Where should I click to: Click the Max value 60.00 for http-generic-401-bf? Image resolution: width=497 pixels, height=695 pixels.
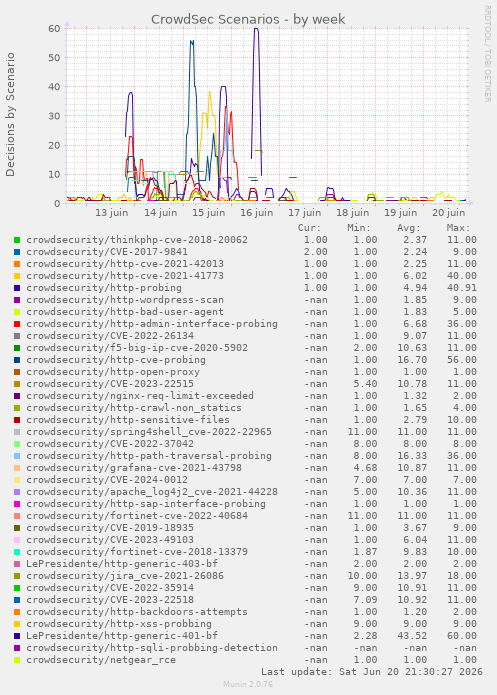(462, 636)
